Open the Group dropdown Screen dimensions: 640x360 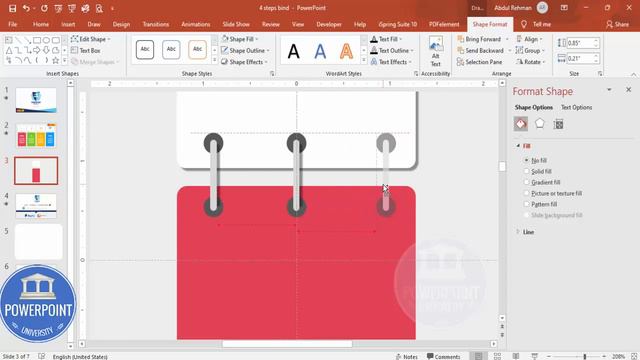(530, 51)
